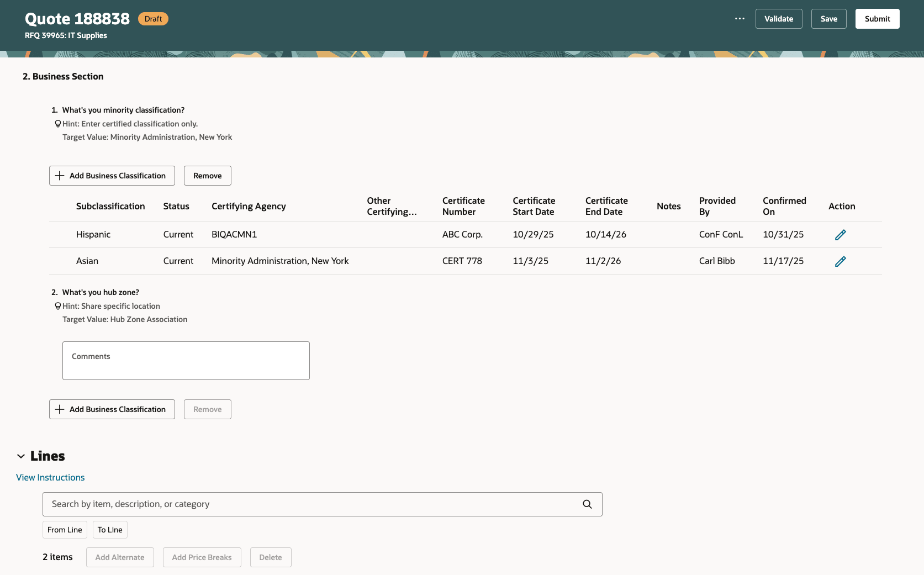Edit the Asian classification row
Viewport: 924px width, 575px height.
point(840,261)
